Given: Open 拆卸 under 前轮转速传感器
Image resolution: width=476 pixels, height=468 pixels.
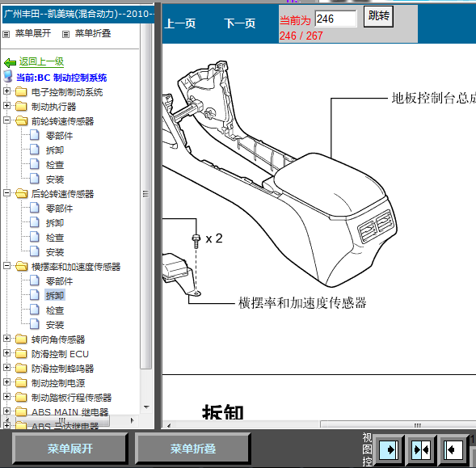Looking at the screenshot, I should [x=55, y=150].
